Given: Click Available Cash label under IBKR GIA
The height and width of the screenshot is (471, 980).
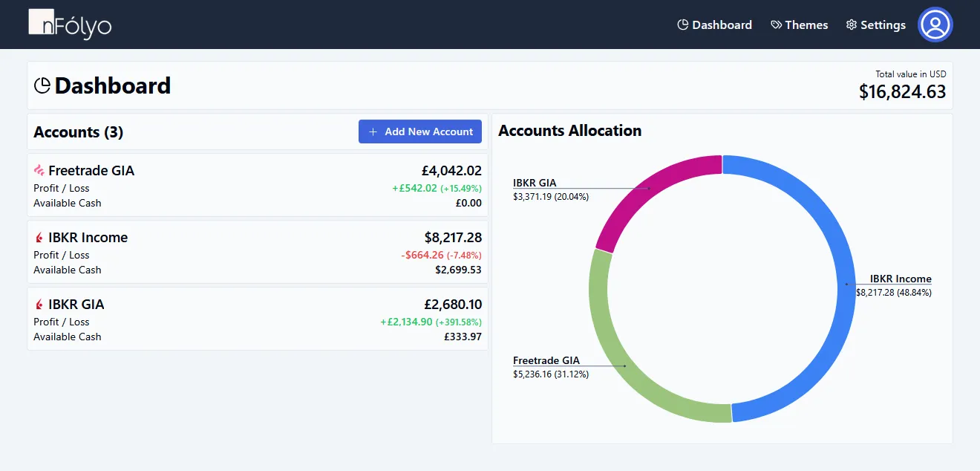Looking at the screenshot, I should pos(68,337).
